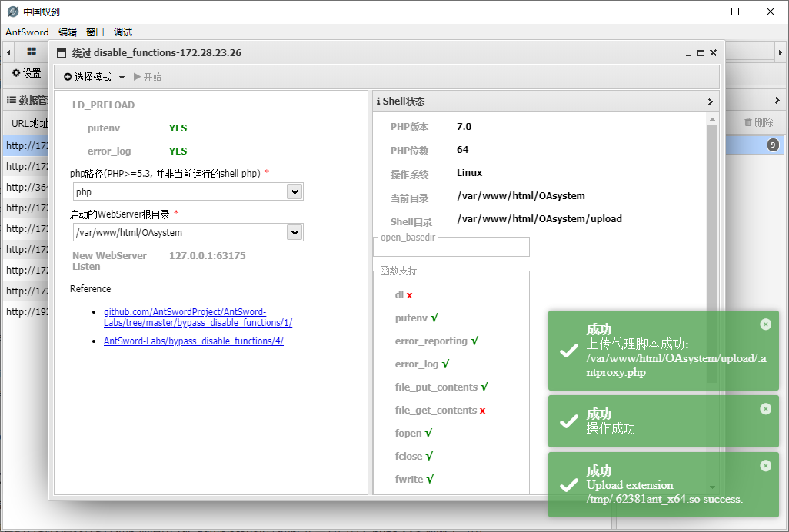789x532 pixels.
Task: Open the 选择模式 dropdown
Action: (94, 78)
